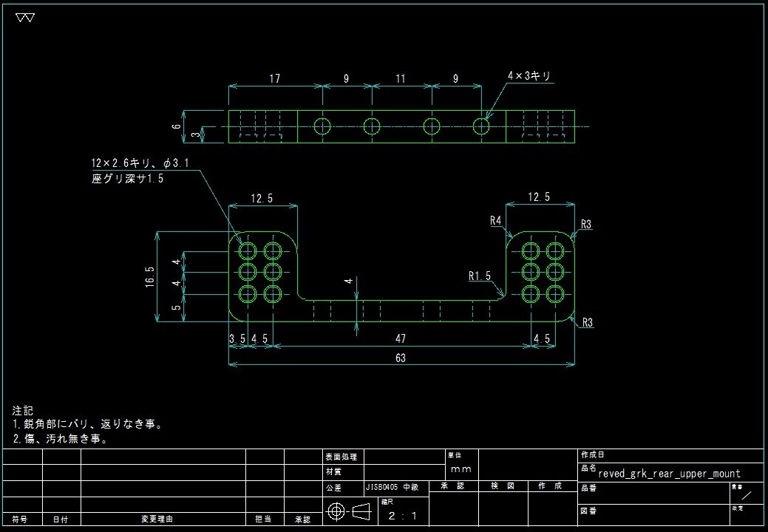Viewport: 768px width, 532px height.
Task: Click the JISB0405 中級 tolerance value
Action: (x=393, y=488)
